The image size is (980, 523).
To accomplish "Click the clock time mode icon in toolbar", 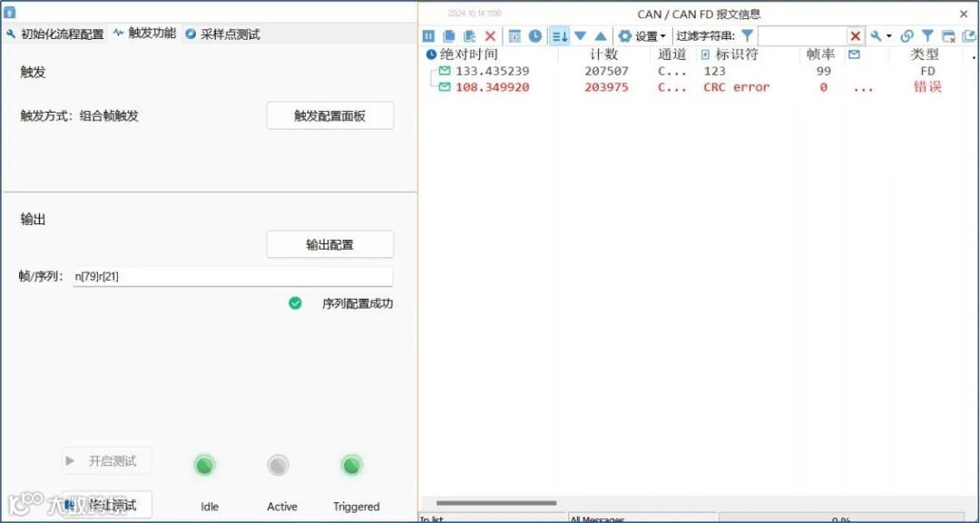I will click(535, 36).
